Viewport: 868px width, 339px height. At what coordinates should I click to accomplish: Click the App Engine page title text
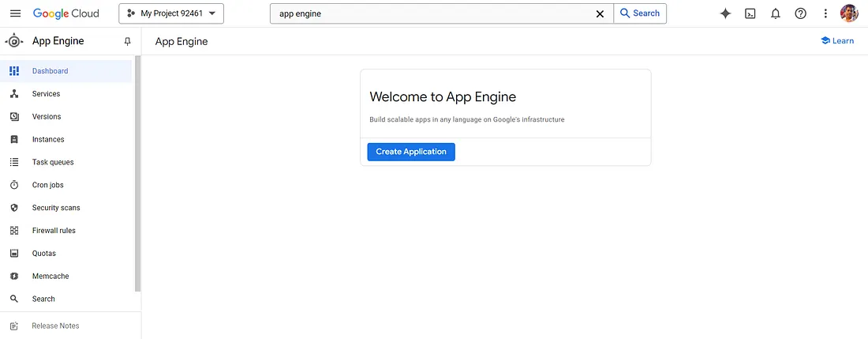click(181, 42)
